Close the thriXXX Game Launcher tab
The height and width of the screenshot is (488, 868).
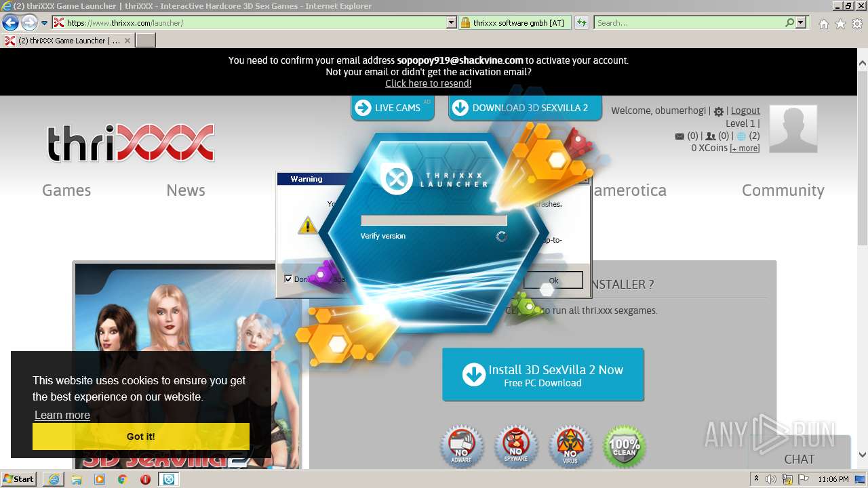pyautogui.click(x=127, y=41)
